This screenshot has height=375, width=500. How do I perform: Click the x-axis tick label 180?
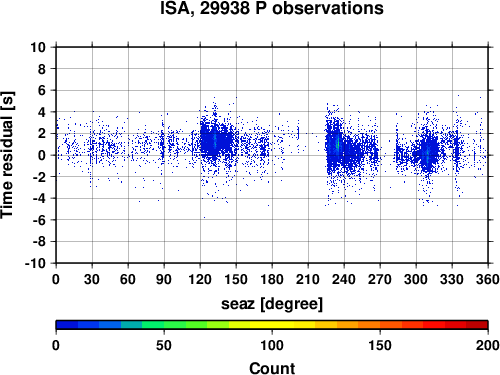[272, 279]
